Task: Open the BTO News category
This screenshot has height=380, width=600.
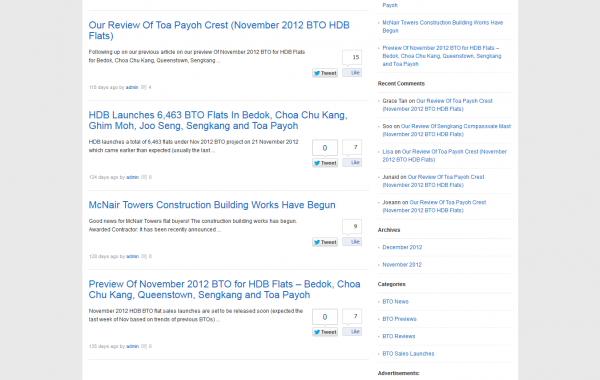Action: click(395, 302)
